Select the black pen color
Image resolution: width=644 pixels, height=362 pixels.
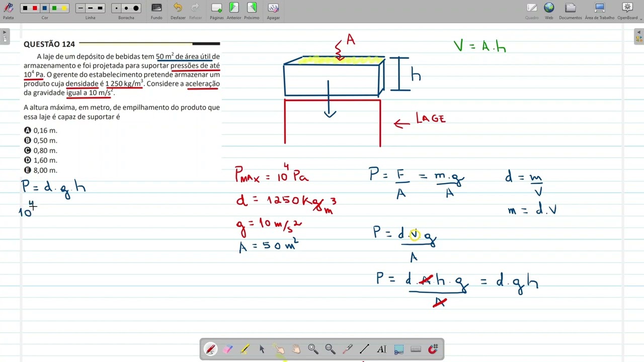(x=25, y=8)
